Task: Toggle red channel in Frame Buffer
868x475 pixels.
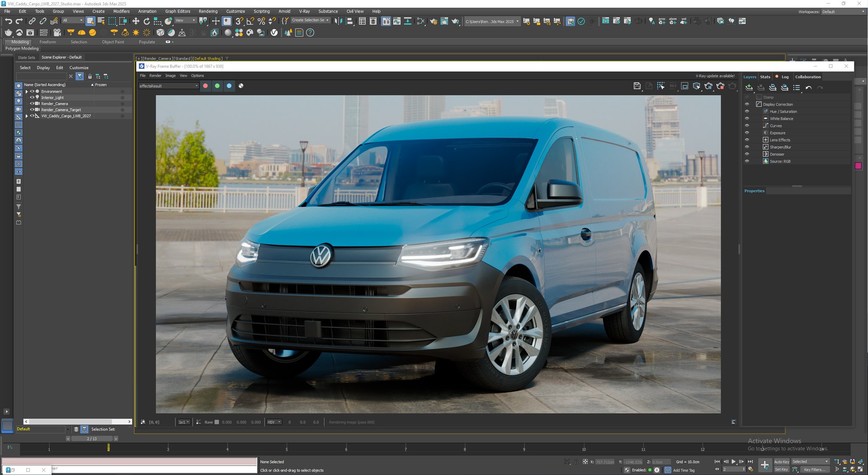Action: pyautogui.click(x=205, y=86)
